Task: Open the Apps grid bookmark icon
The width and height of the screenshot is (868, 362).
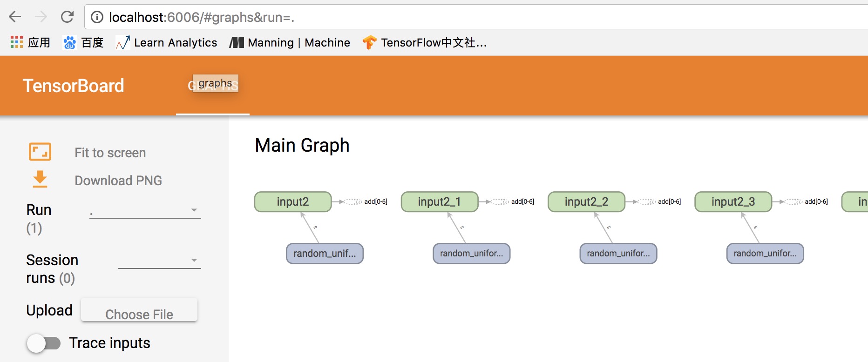Action: click(x=17, y=42)
